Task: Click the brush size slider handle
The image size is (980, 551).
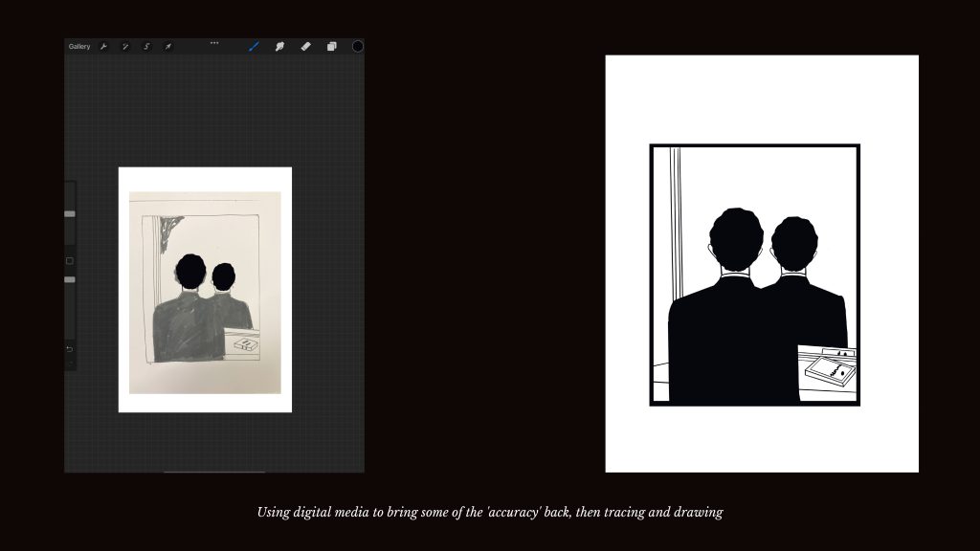Action: coord(70,213)
